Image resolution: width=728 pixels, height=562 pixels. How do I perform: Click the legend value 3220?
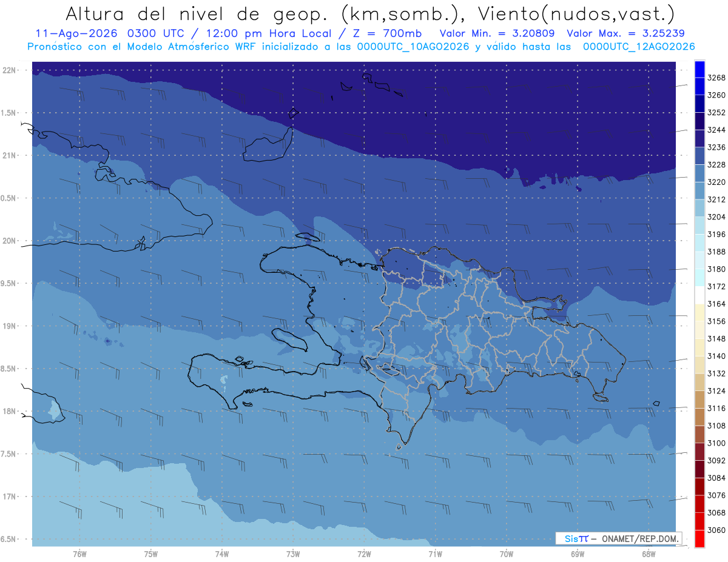pos(716,182)
